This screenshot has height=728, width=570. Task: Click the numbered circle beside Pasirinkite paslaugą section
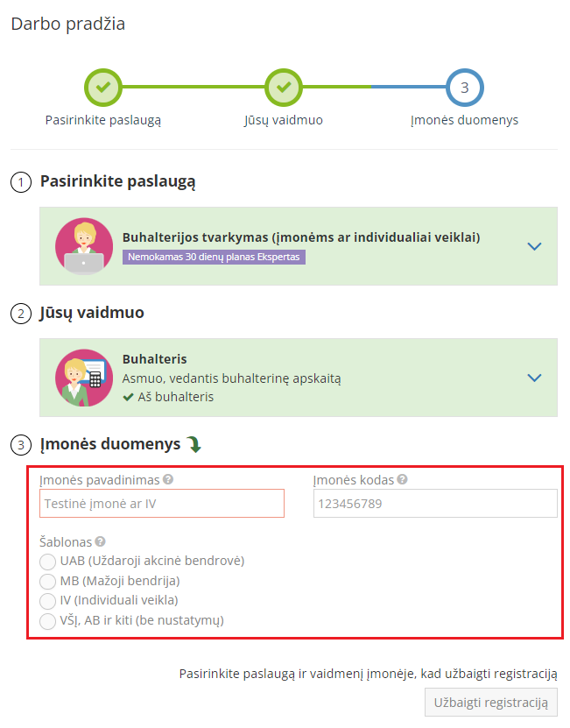pyautogui.click(x=19, y=180)
